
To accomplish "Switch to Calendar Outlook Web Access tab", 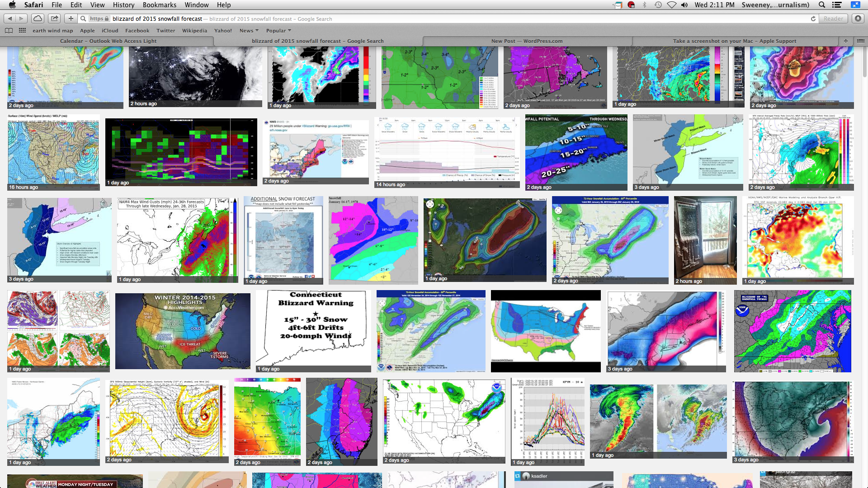I will [x=108, y=41].
